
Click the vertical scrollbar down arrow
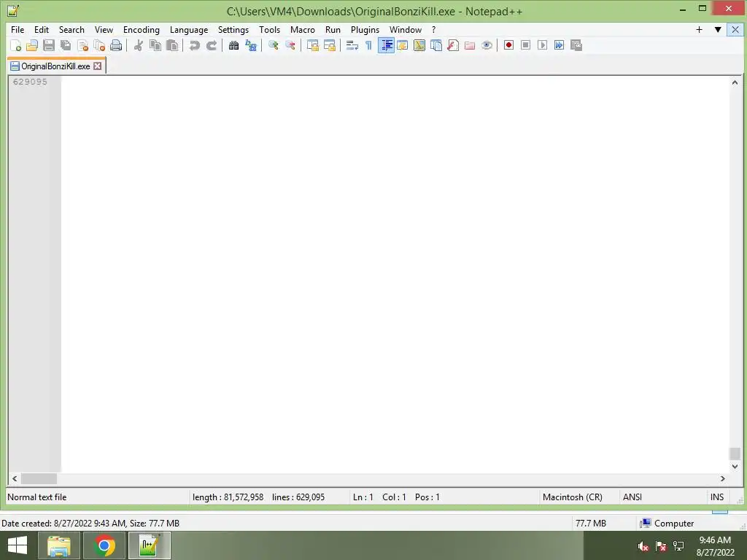click(x=735, y=467)
